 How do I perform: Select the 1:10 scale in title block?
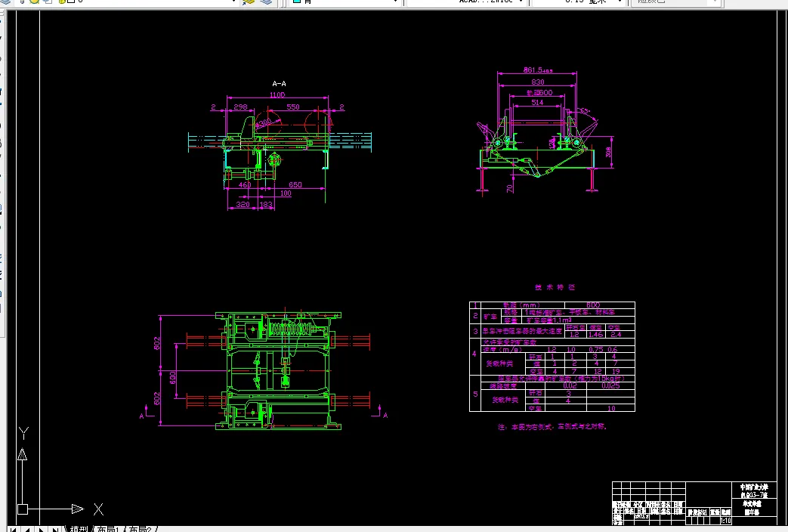726,521
